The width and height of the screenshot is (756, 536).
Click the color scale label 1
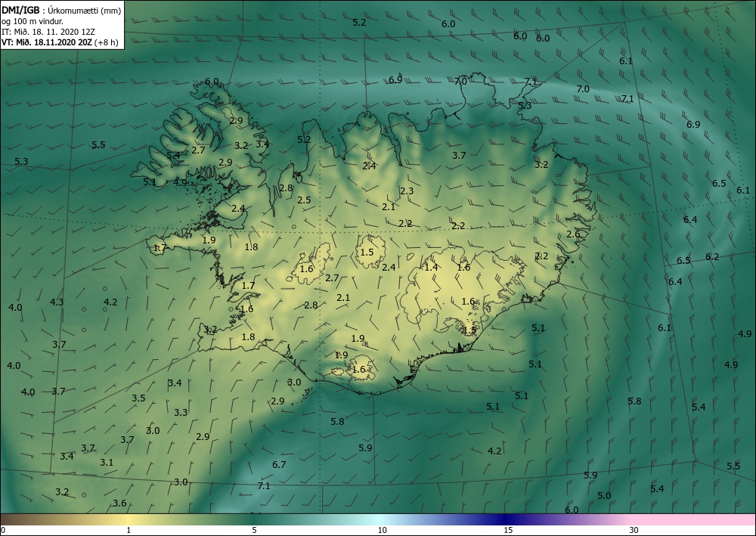pyautogui.click(x=129, y=530)
